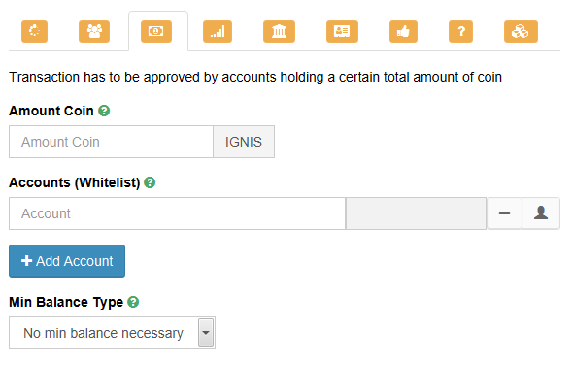Select the ID card icon tab
573x392 pixels.
pyautogui.click(x=342, y=31)
